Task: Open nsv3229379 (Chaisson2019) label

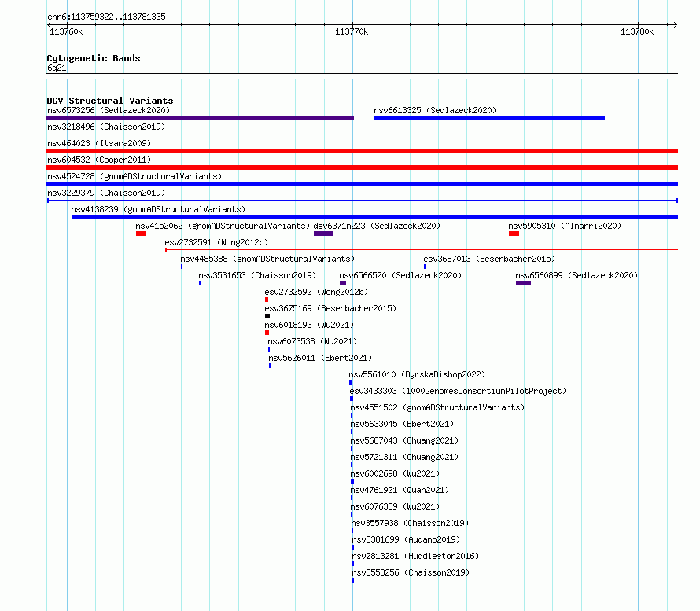Action: 106,193
